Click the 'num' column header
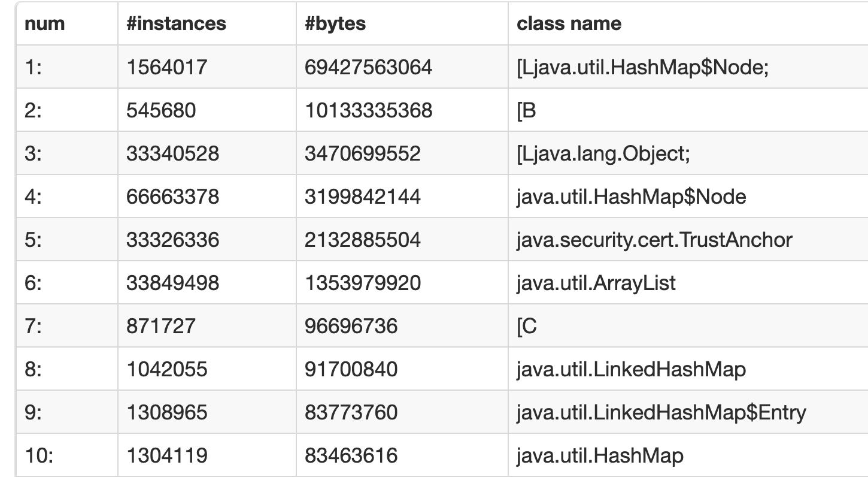This screenshot has width=868, height=477. pyautogui.click(x=45, y=23)
